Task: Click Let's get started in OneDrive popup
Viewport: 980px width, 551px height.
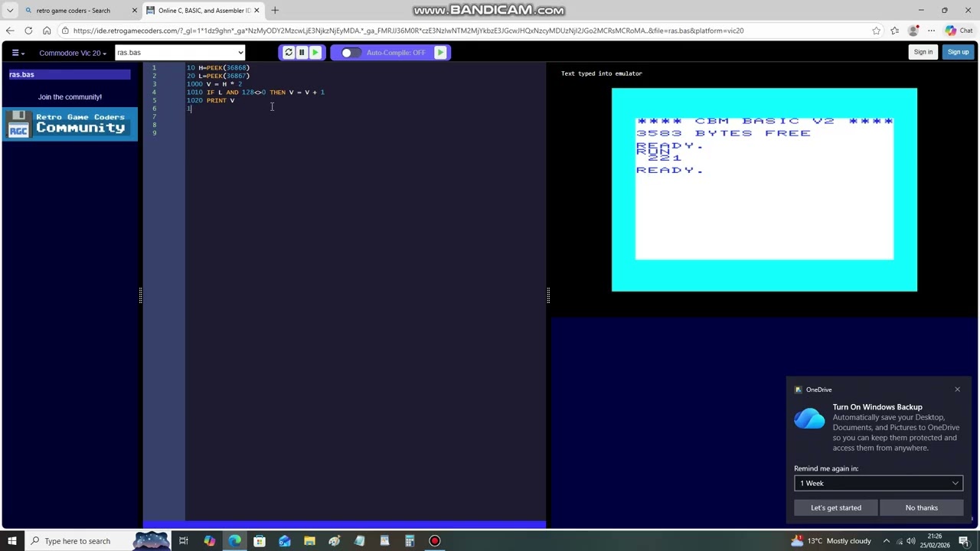Action: [836, 507]
